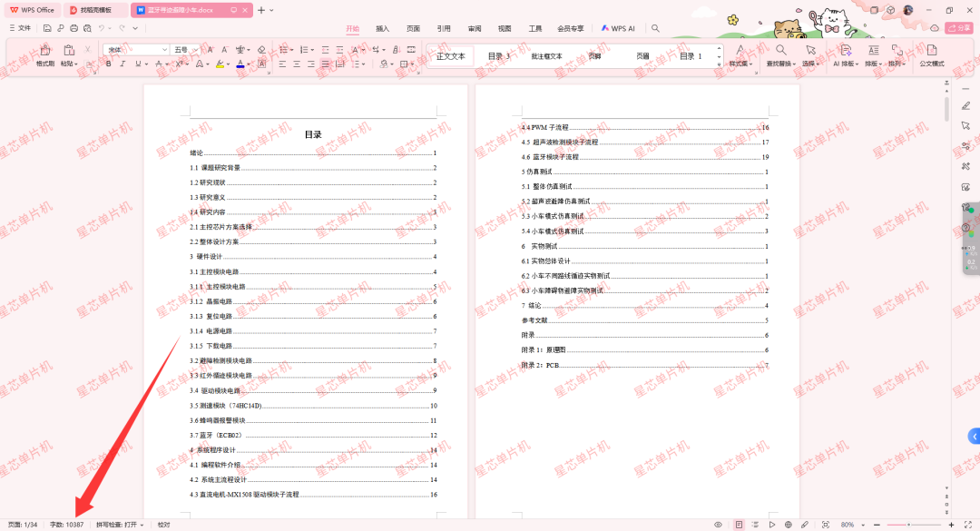Open the spell check (拼写检查) dropdown
Screen dimensions: 980x531
click(x=120, y=525)
